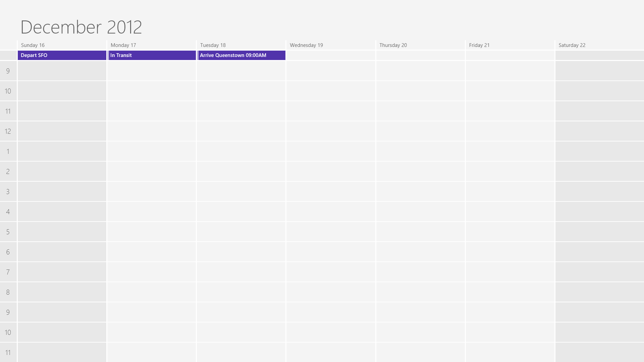Select the Sunday 16 day header

33,45
